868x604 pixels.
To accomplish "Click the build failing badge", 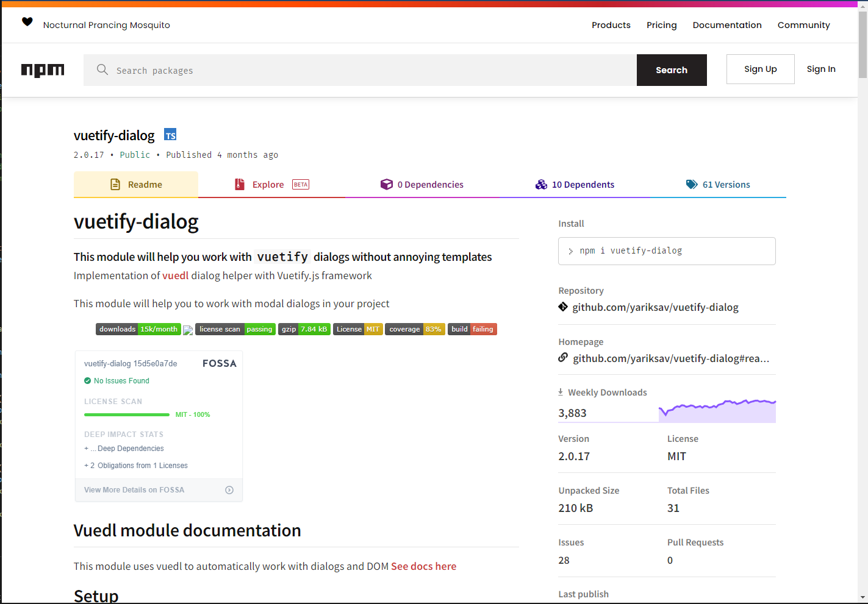I will click(473, 329).
